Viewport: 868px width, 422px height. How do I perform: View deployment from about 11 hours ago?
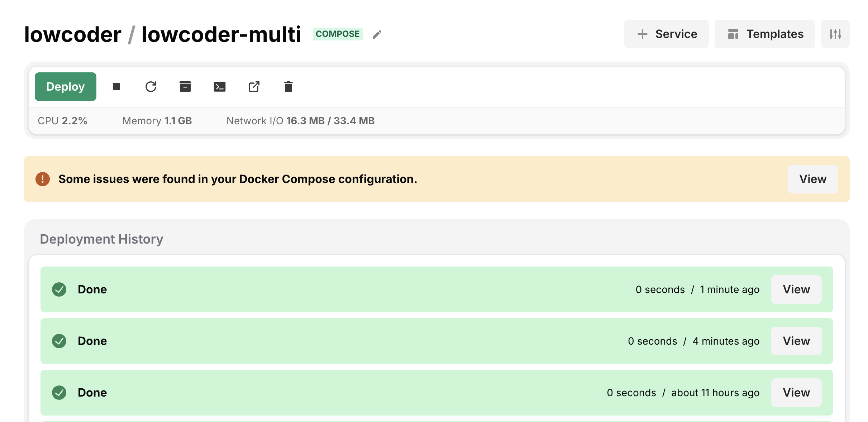[x=796, y=393]
